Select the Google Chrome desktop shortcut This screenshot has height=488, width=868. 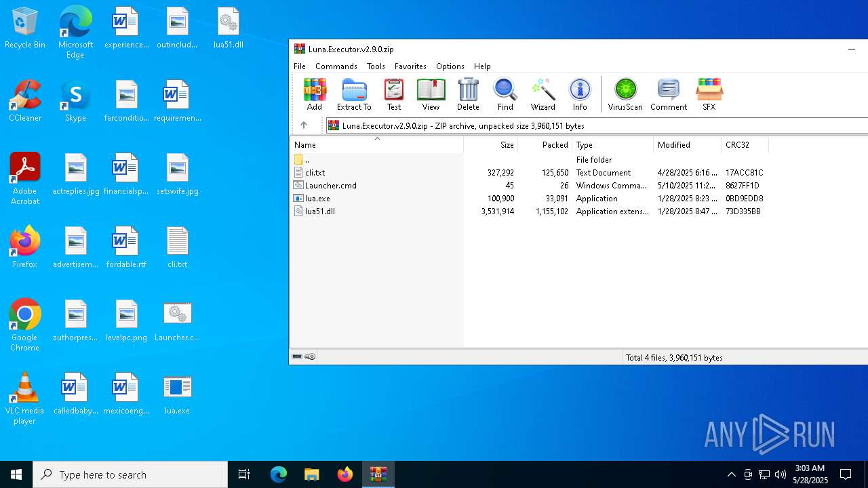(25, 325)
